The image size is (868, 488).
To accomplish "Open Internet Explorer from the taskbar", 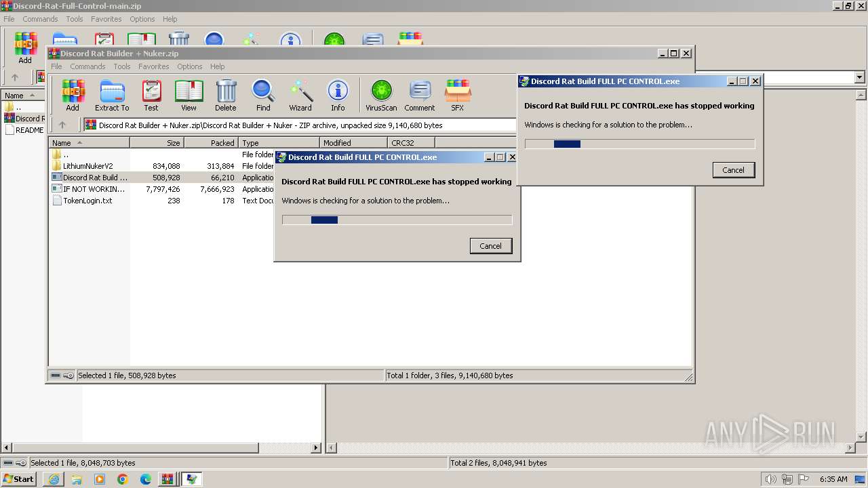I will [54, 479].
